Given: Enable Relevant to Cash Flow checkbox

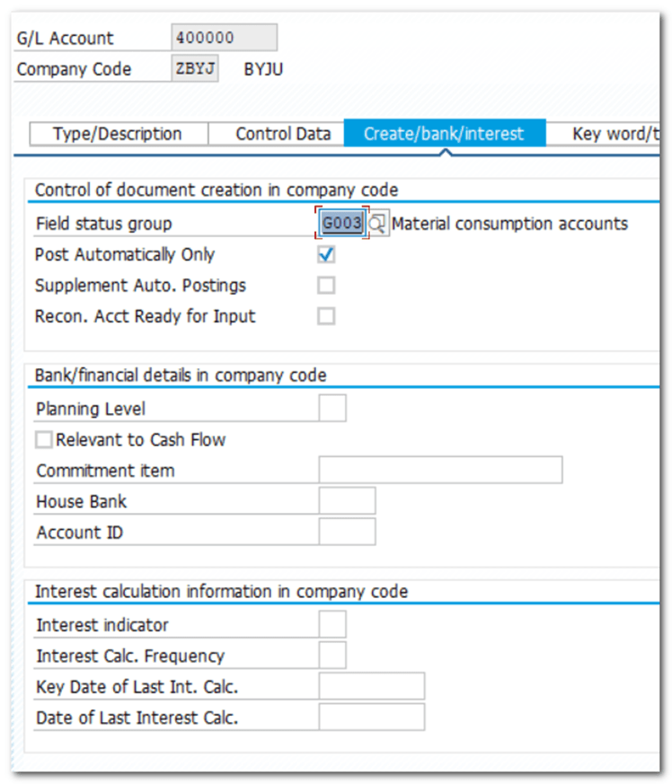Looking at the screenshot, I should (x=43, y=440).
